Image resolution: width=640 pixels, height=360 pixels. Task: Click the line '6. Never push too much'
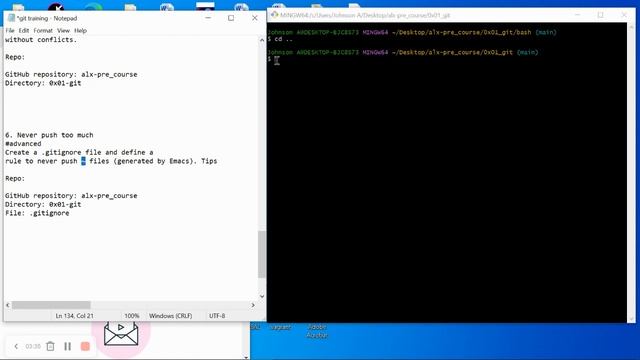tap(49, 135)
